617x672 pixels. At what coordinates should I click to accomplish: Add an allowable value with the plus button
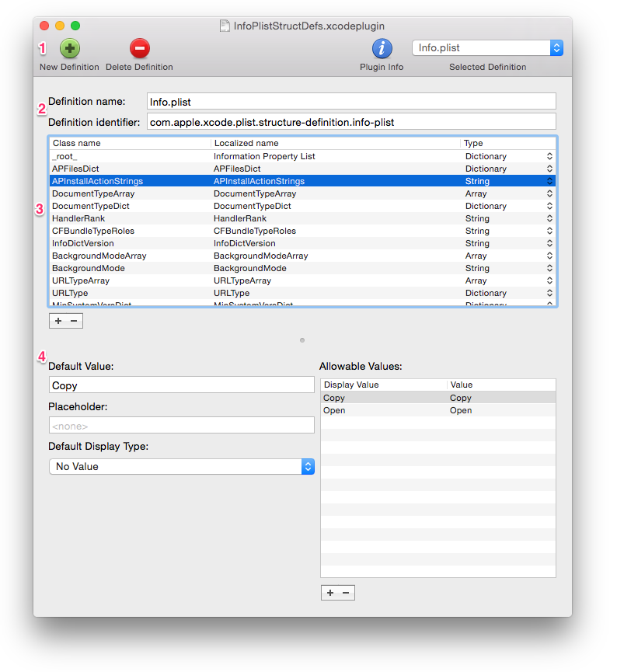point(329,593)
